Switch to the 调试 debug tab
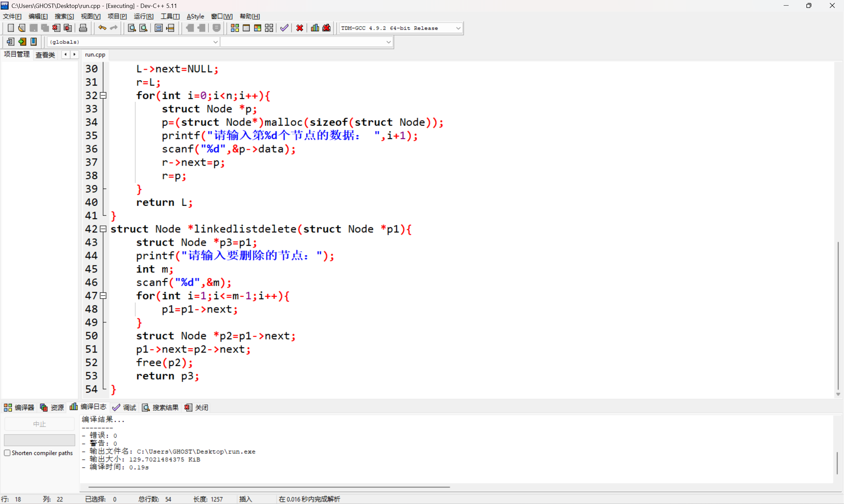844x504 pixels. tap(124, 407)
